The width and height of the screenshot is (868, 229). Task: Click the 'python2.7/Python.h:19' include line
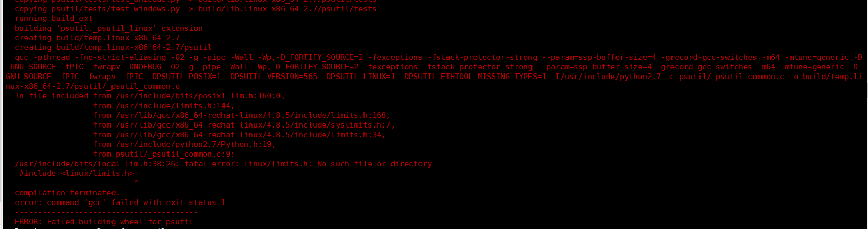[x=184, y=144]
